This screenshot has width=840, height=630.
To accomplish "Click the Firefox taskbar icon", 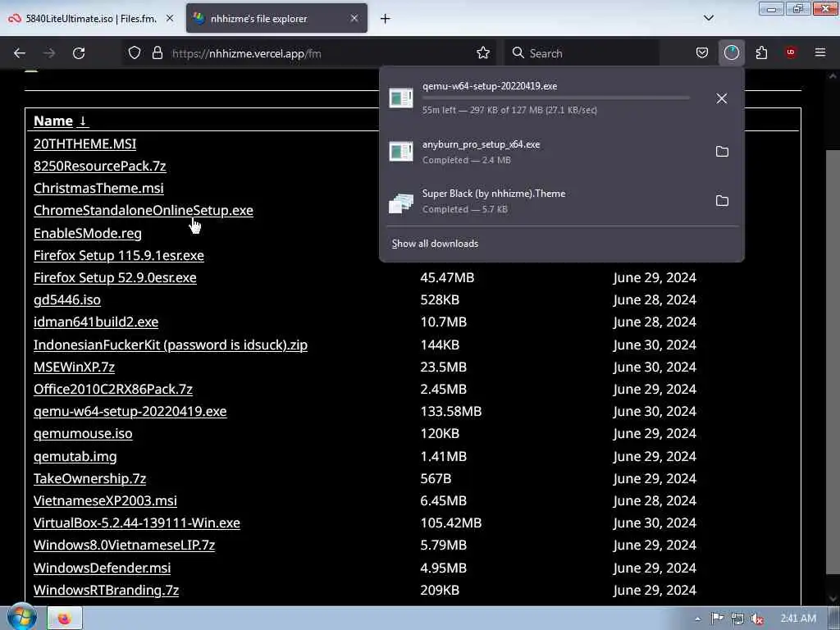I will (x=64, y=619).
